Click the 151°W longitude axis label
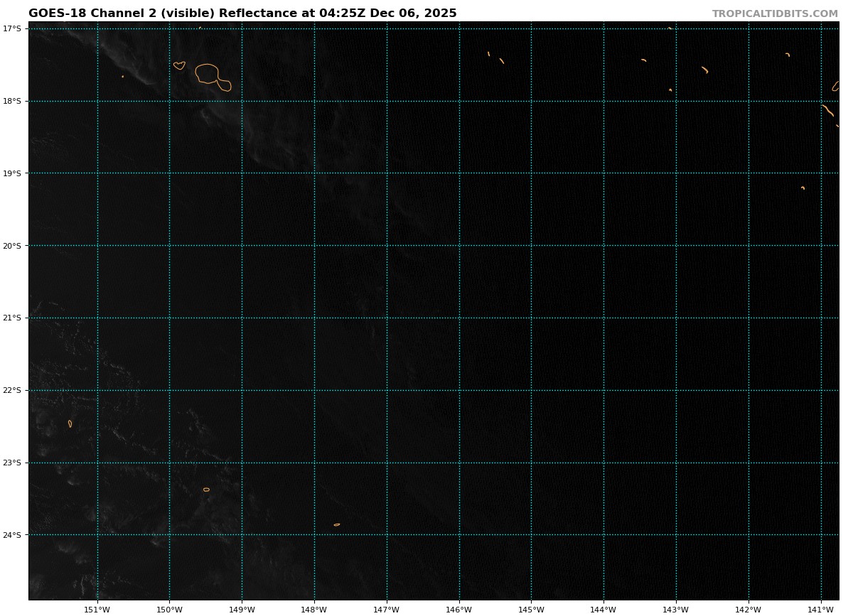The height and width of the screenshot is (616, 853). pos(97,610)
